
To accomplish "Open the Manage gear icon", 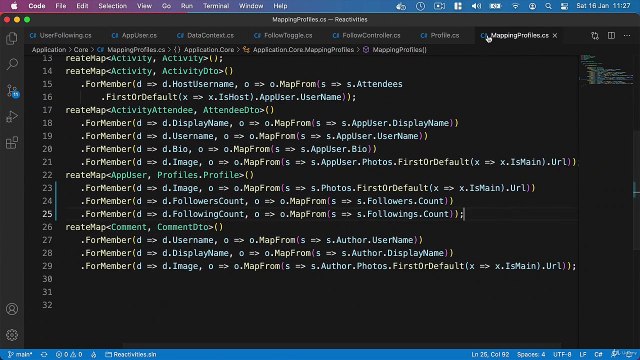I will tap(12, 335).
